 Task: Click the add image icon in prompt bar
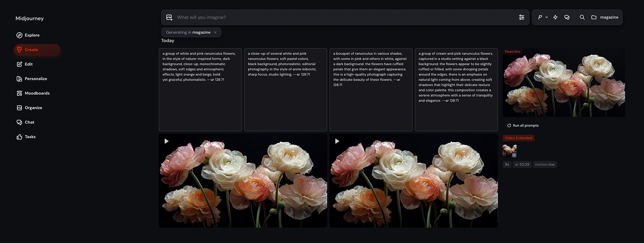169,17
